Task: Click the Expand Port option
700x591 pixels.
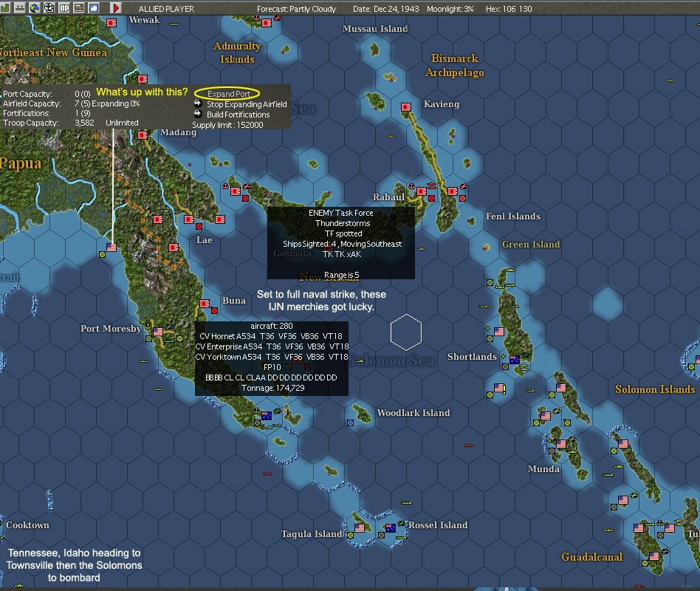Action: point(229,94)
